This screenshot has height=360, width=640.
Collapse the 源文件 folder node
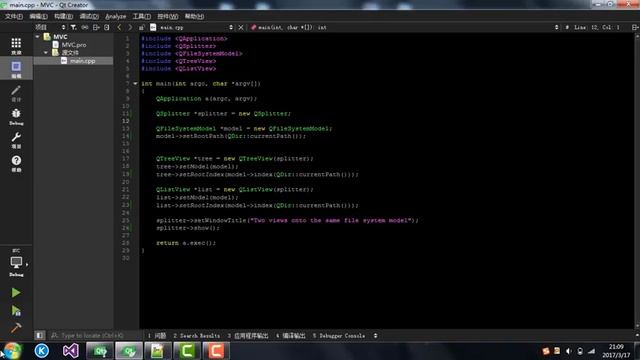pyautogui.click(x=46, y=53)
